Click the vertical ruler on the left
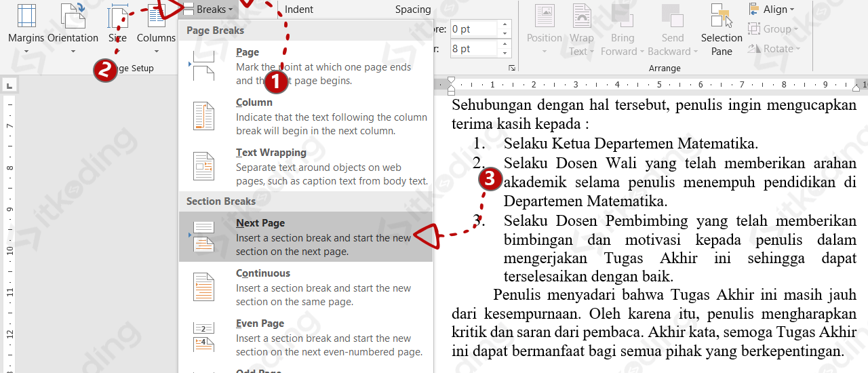The width and height of the screenshot is (868, 373). (9, 234)
